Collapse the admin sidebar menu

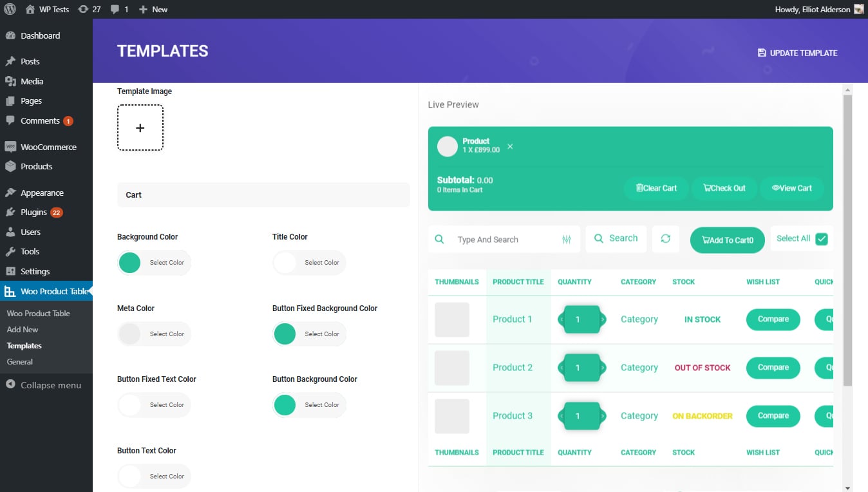click(44, 385)
